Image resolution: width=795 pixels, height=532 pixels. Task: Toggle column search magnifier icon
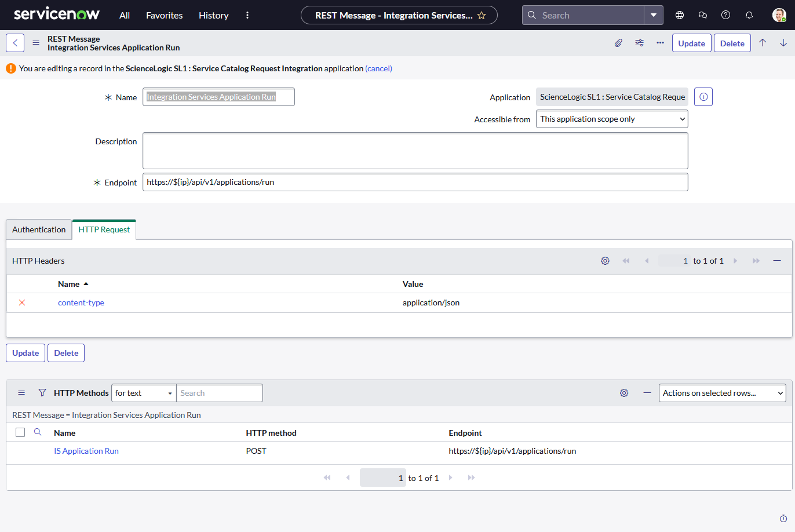pos(38,432)
